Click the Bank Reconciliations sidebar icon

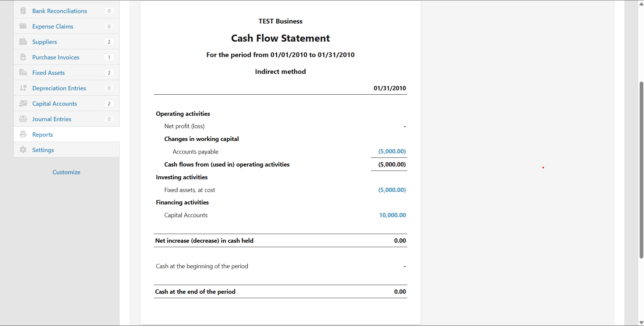coord(23,11)
